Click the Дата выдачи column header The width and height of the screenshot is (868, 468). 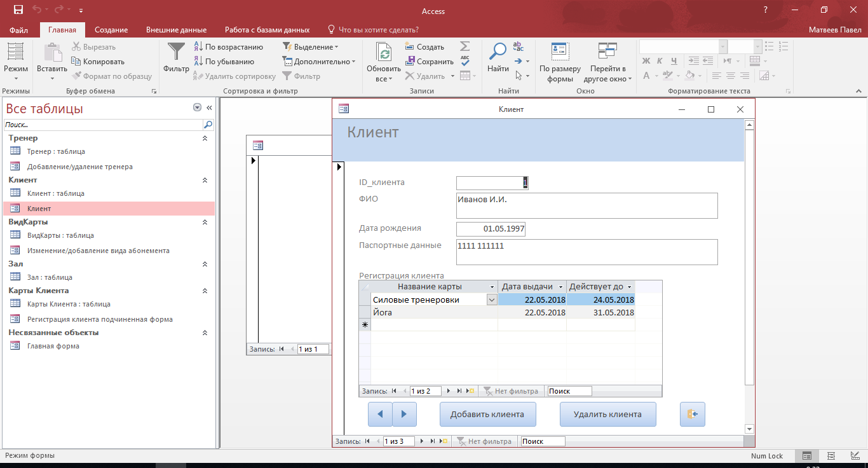coord(532,287)
